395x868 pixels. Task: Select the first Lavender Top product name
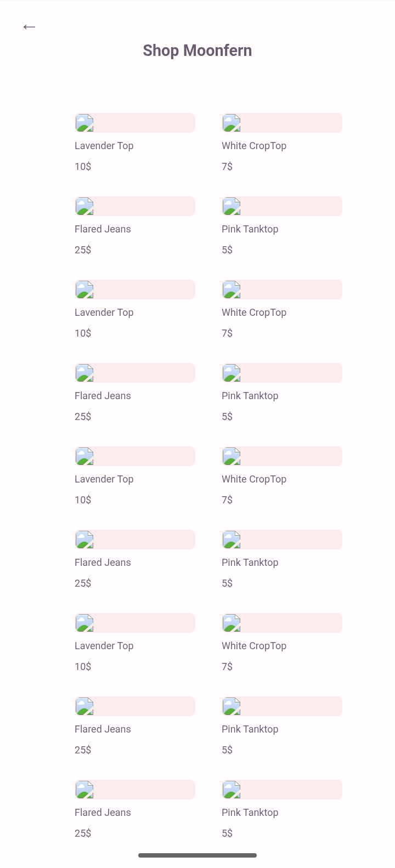click(x=104, y=146)
